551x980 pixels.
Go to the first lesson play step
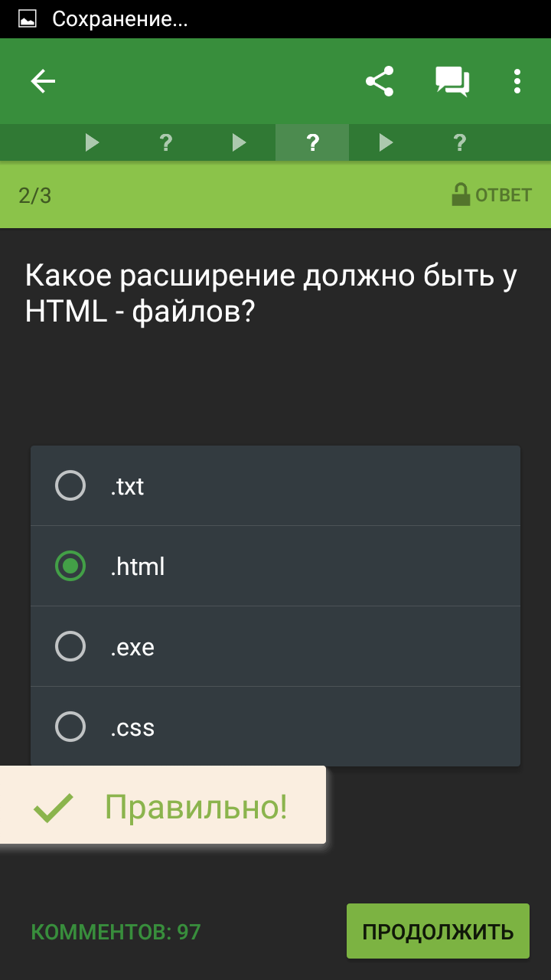[x=93, y=142]
